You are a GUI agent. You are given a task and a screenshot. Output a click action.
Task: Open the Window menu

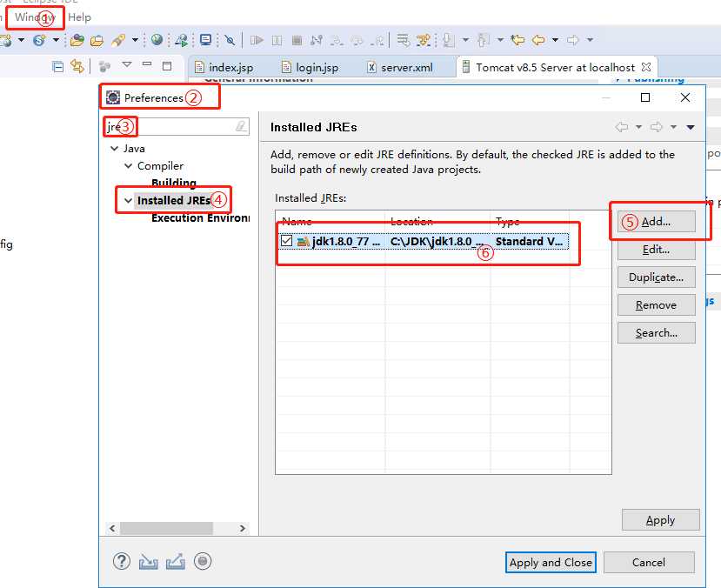tap(35, 17)
